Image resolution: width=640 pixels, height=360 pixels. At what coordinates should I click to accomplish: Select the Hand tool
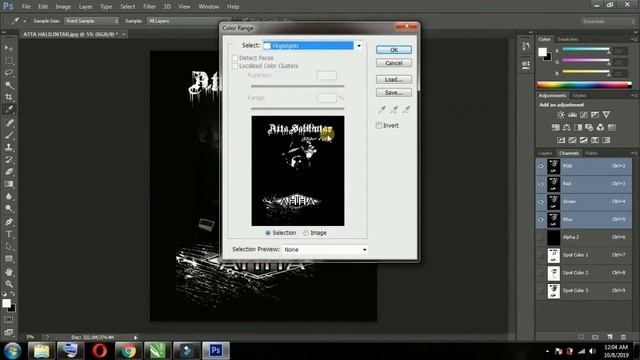[9, 272]
